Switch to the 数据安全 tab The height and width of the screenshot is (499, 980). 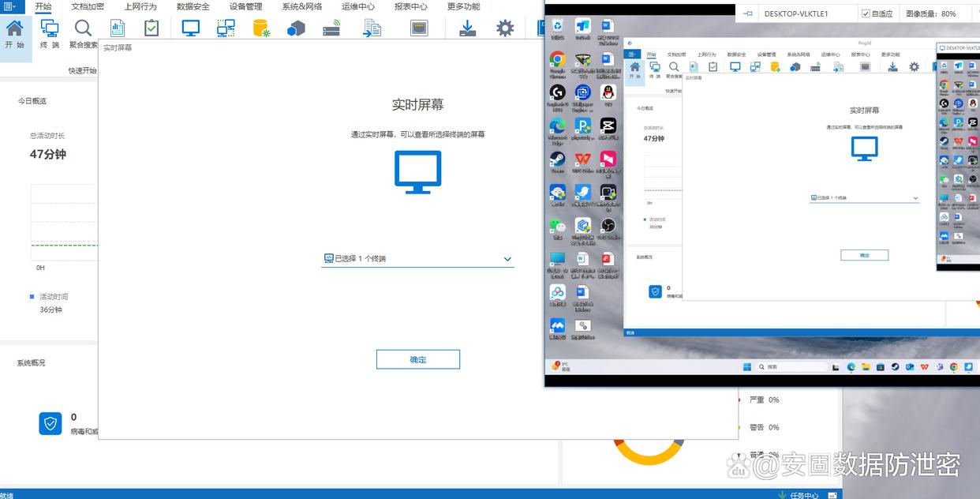tap(193, 6)
